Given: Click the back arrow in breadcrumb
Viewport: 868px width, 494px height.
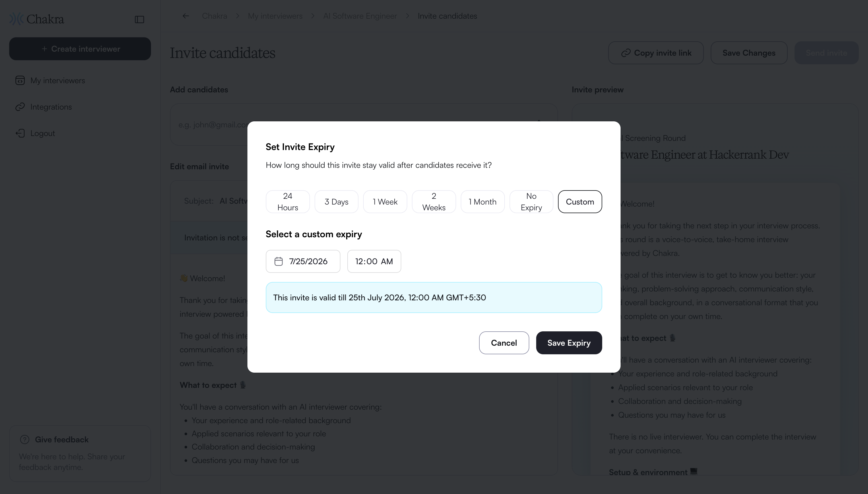Looking at the screenshot, I should 186,16.
